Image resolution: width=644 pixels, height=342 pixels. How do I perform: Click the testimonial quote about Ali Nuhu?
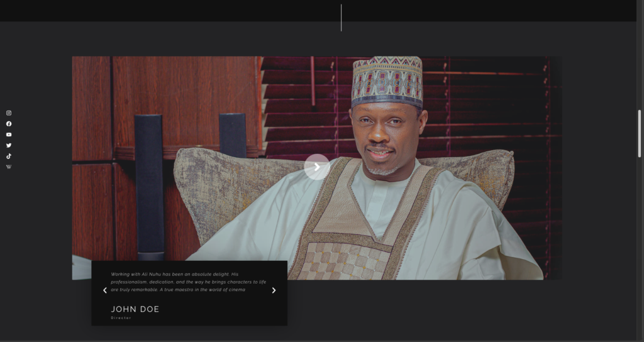[188, 282]
